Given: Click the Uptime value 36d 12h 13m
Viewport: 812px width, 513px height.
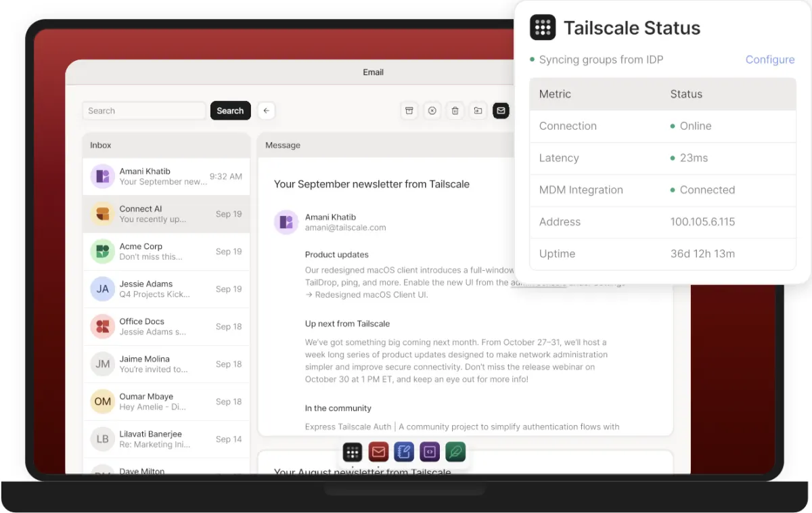Looking at the screenshot, I should point(702,254).
